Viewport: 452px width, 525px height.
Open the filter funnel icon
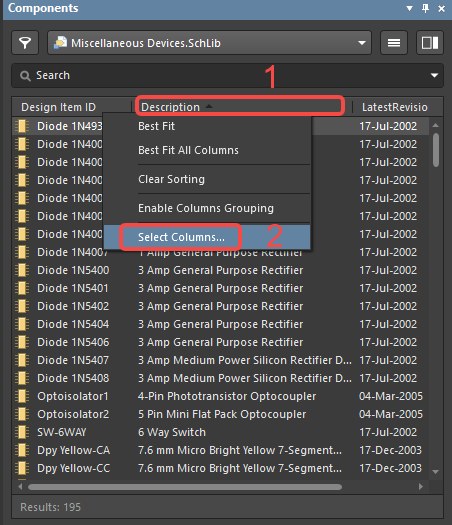pos(25,43)
